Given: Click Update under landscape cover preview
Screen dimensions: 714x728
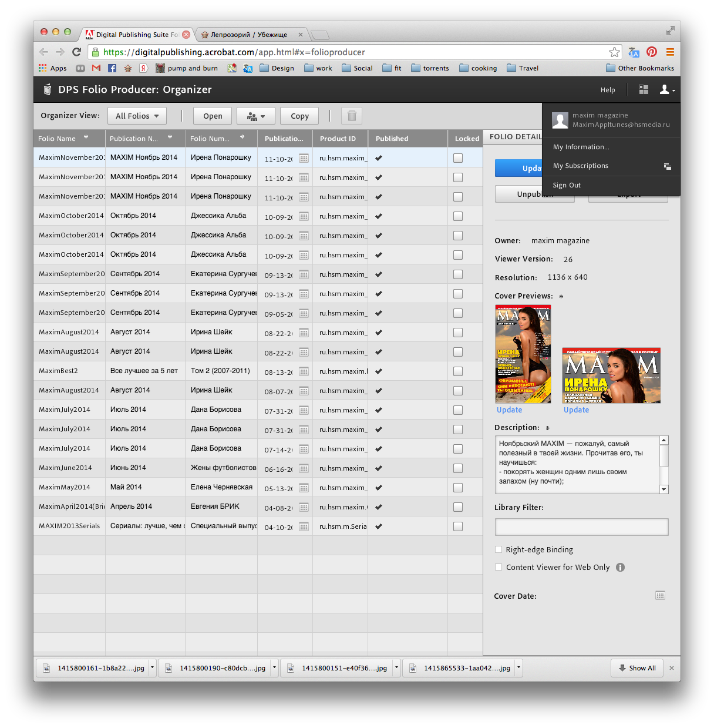Looking at the screenshot, I should click(576, 410).
